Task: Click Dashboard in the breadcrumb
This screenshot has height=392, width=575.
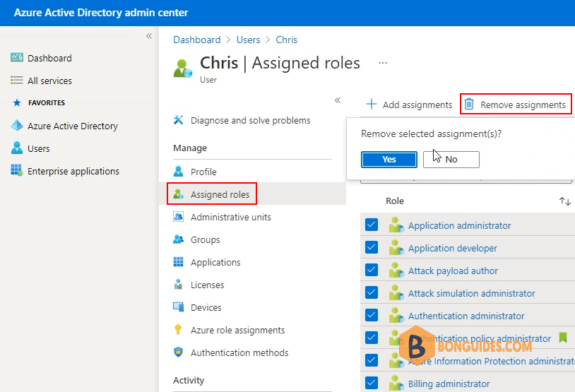Action: click(197, 40)
